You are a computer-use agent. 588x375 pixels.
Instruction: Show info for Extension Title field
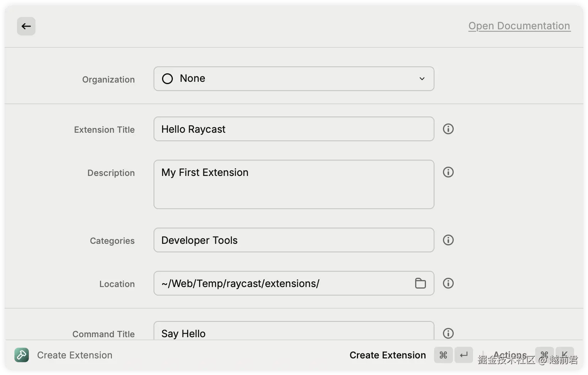pos(448,129)
